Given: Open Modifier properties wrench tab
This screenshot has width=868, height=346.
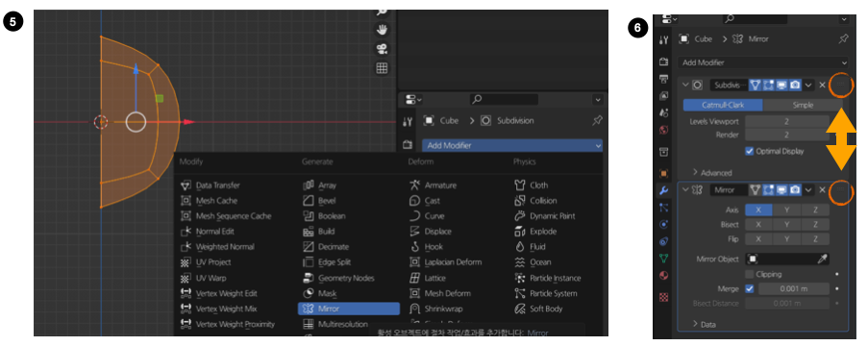Looking at the screenshot, I should point(664,191).
